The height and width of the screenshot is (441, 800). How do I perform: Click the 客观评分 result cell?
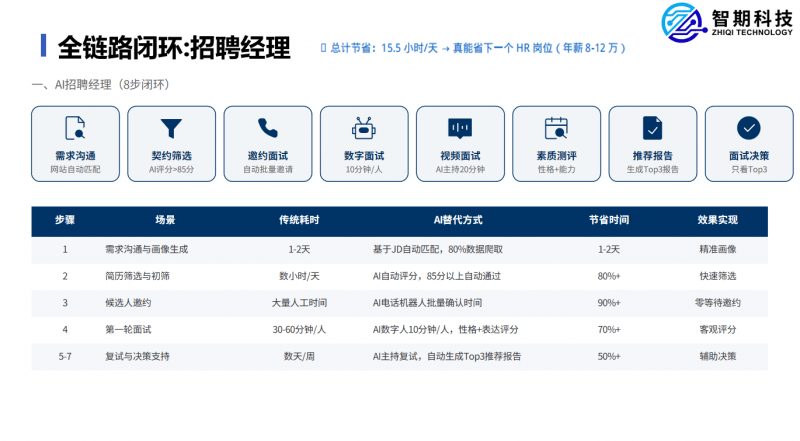pyautogui.click(x=717, y=329)
